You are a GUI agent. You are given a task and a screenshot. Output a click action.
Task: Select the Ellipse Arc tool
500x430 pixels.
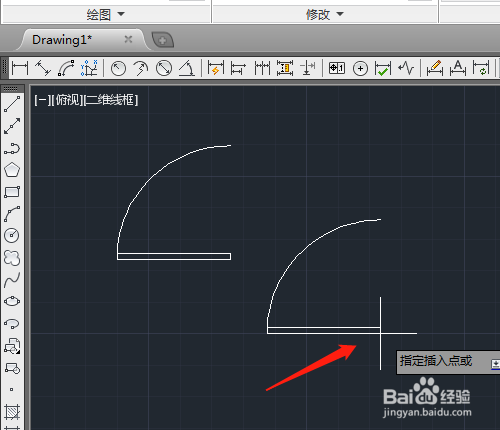[12, 323]
